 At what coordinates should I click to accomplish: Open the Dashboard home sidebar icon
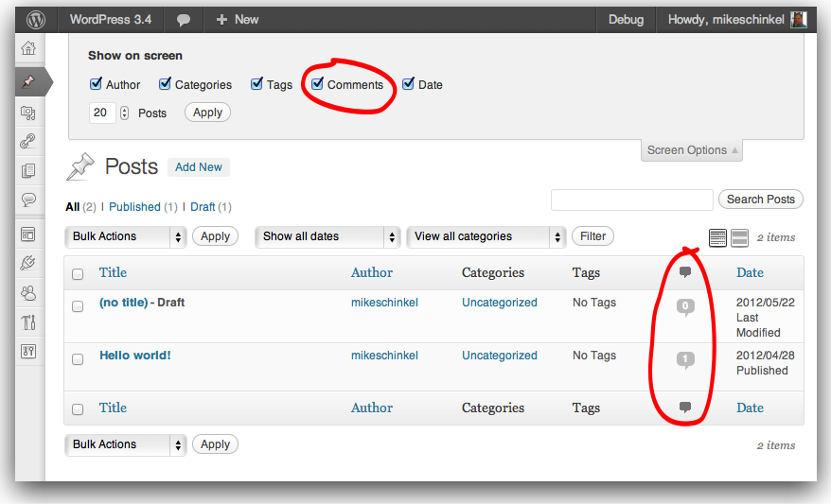[x=28, y=48]
